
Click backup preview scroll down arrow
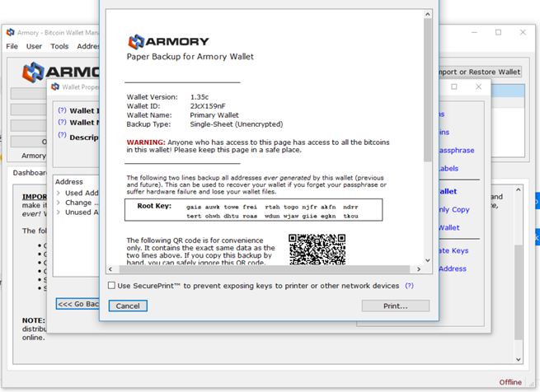coord(427,260)
